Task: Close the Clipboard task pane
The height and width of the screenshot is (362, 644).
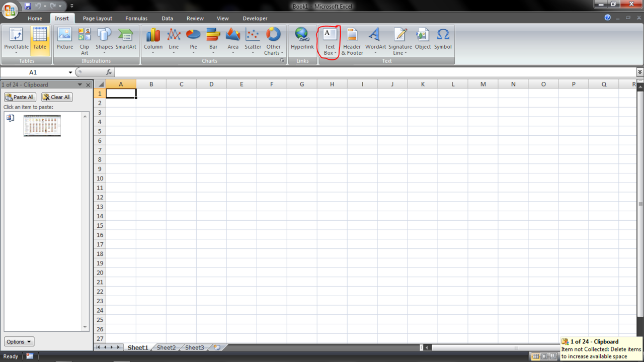Action: pos(88,85)
